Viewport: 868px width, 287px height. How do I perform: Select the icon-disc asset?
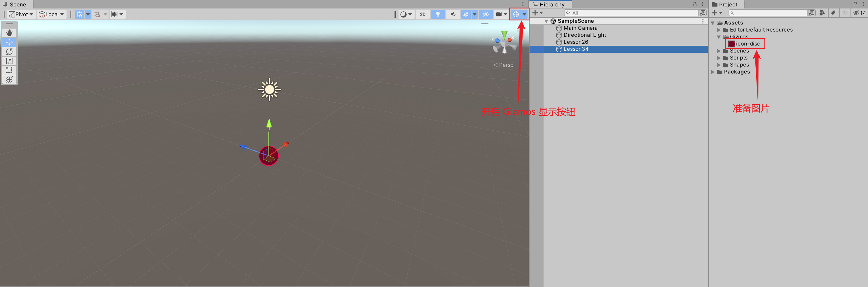[x=745, y=44]
